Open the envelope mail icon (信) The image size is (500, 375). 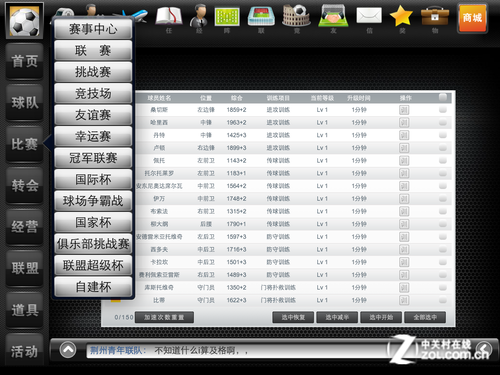[369, 15]
